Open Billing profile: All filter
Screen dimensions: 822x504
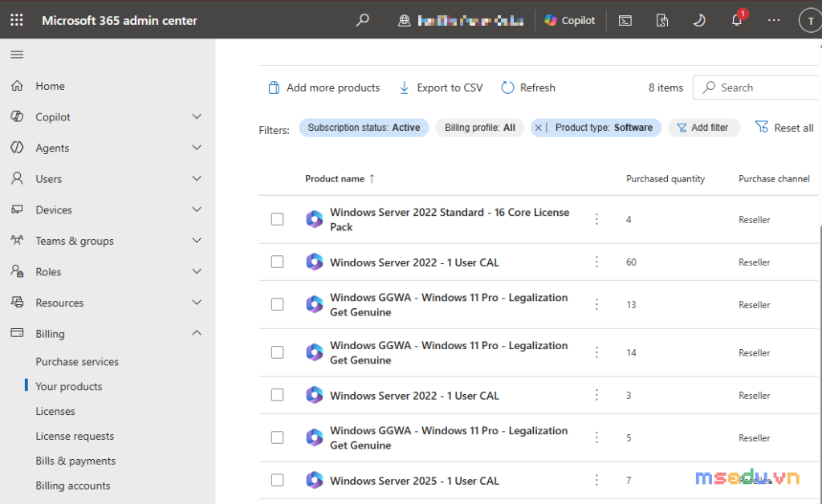480,128
